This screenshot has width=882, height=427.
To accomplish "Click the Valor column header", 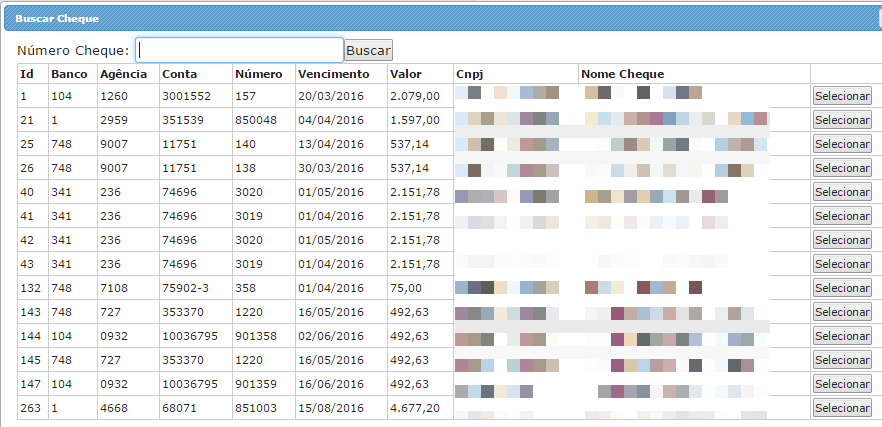I will (x=406, y=74).
